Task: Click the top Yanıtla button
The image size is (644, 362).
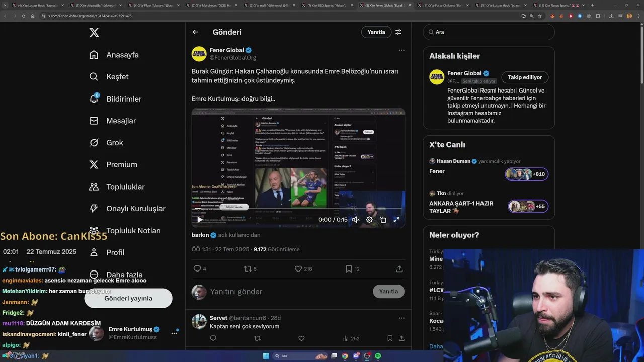Action: click(x=376, y=32)
